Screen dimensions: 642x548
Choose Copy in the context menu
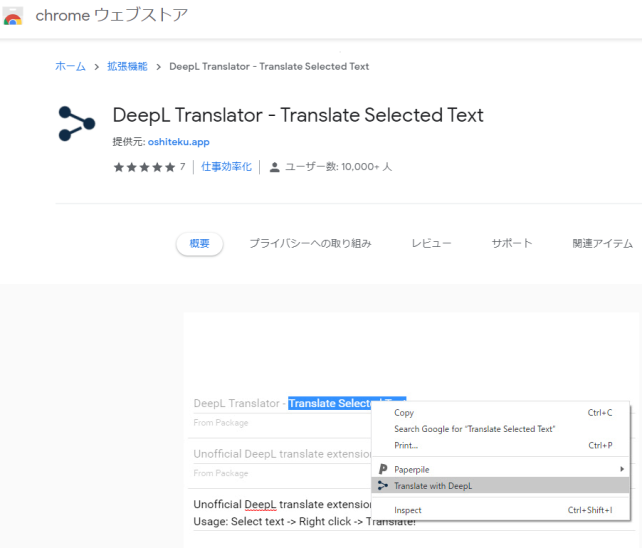(500, 412)
